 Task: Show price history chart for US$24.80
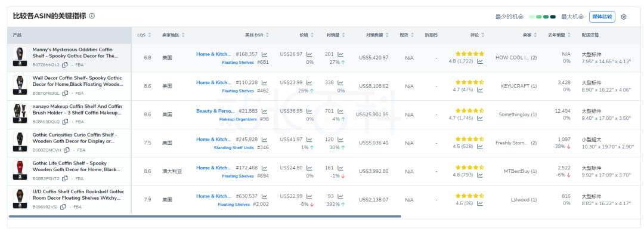309,168
